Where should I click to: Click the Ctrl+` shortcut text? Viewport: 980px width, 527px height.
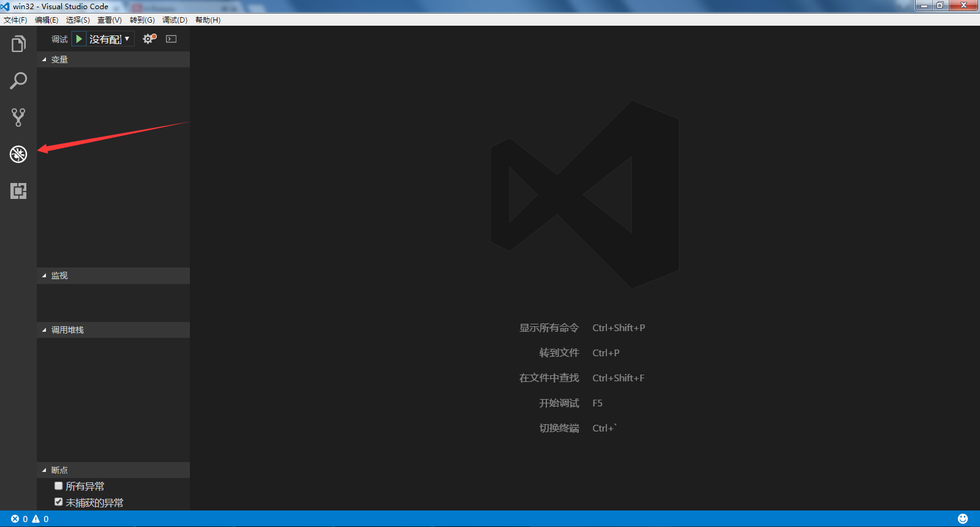click(605, 428)
